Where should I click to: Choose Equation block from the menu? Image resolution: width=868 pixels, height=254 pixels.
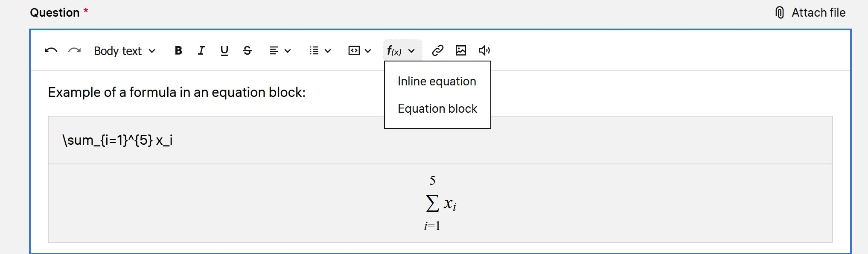click(437, 108)
